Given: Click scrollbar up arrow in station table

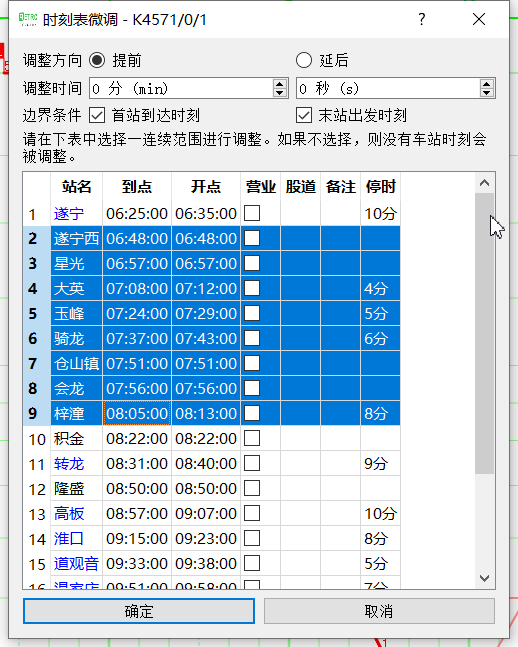Looking at the screenshot, I should click(x=485, y=183).
